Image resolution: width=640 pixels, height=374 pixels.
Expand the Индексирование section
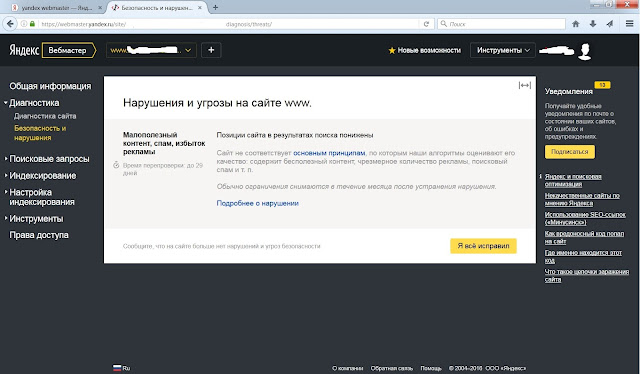point(42,176)
